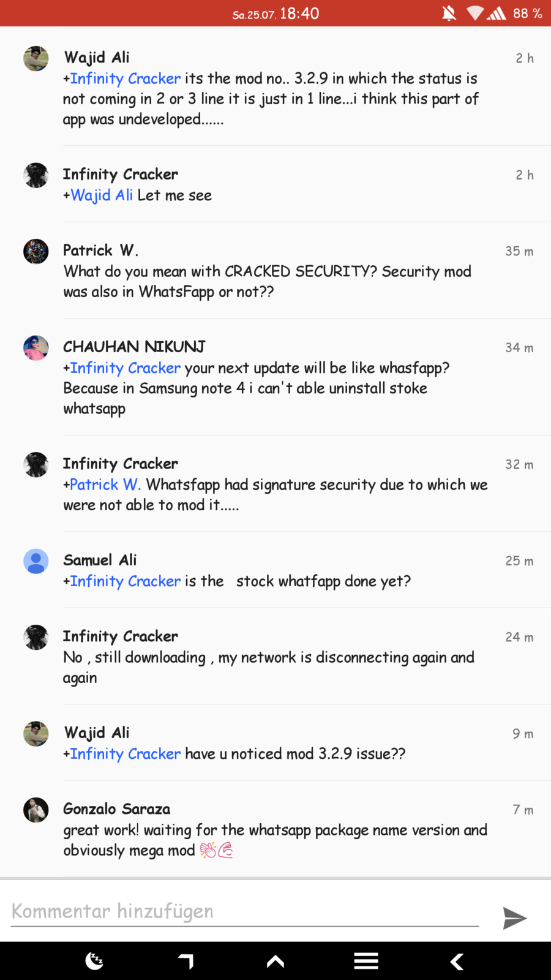Viewport: 551px width, 980px height.
Task: Open Samuel Ali's default avatar
Action: tap(36, 561)
